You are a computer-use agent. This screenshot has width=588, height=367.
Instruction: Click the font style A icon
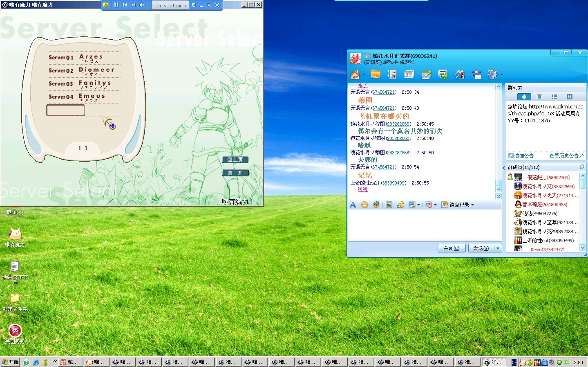click(x=353, y=205)
